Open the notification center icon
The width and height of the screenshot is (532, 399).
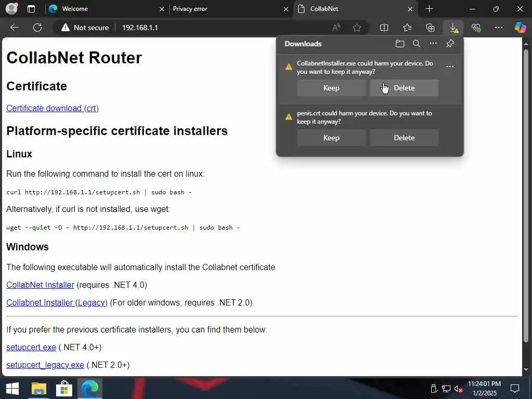(x=515, y=389)
